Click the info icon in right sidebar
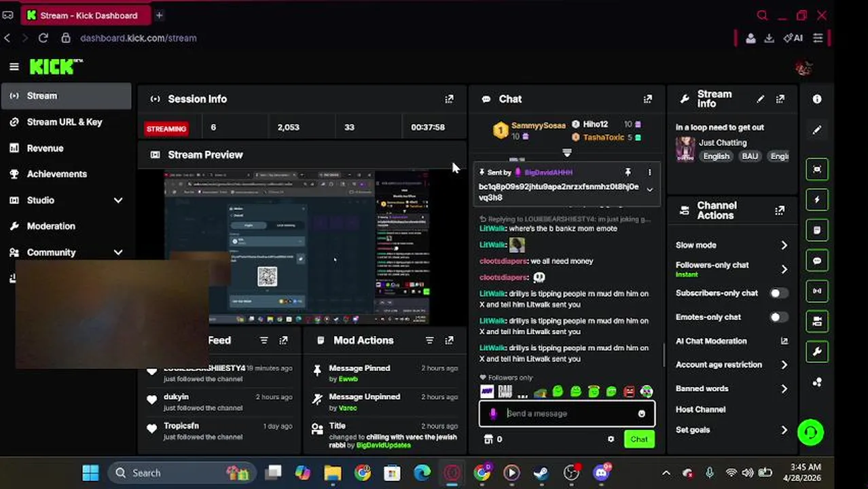Screen dimensions: 868x489 point(817,99)
